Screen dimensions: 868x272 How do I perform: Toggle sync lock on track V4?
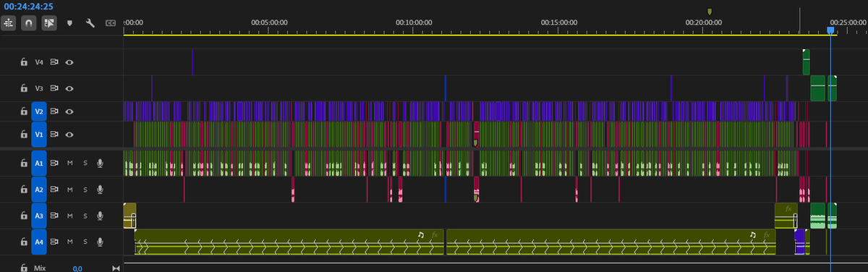55,62
